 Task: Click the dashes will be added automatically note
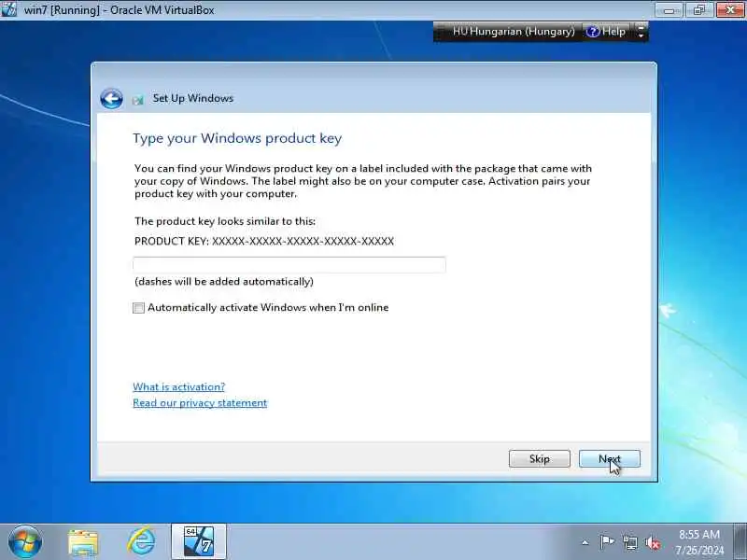(x=224, y=282)
